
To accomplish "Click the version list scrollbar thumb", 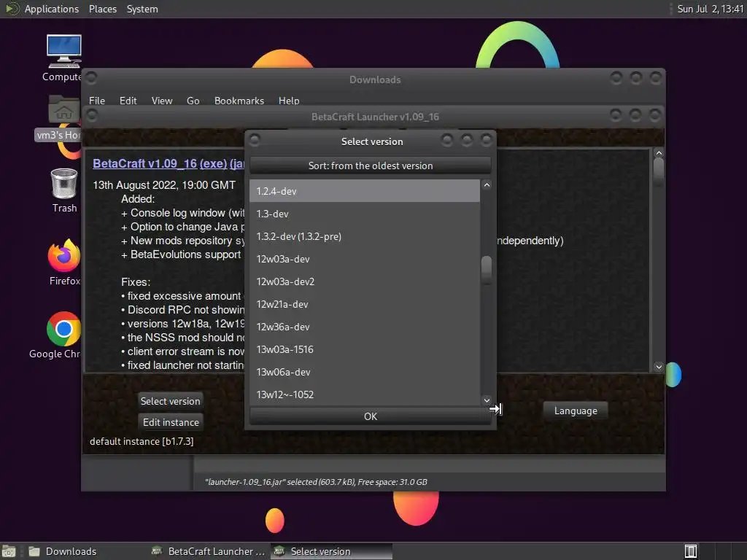I will pyautogui.click(x=487, y=270).
